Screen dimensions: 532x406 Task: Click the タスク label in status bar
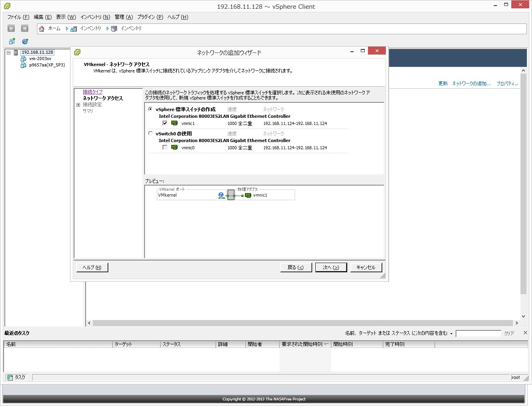point(20,377)
